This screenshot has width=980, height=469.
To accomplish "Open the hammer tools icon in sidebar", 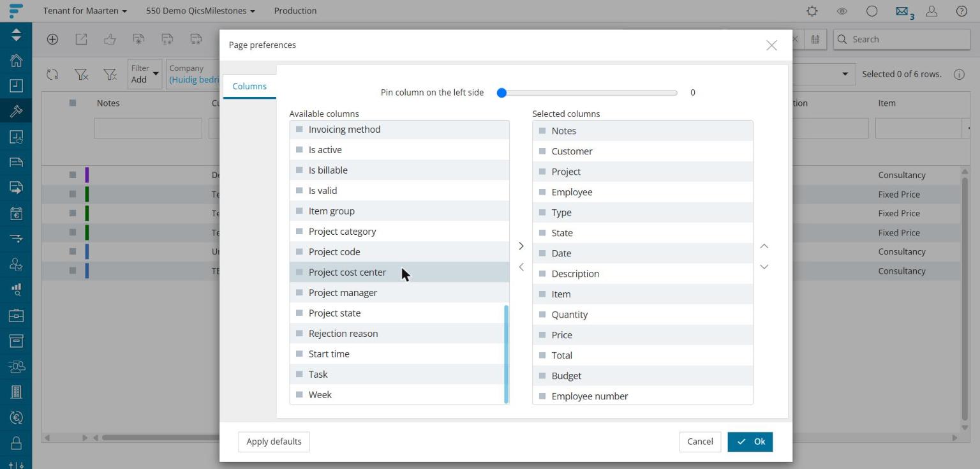I will [x=16, y=111].
